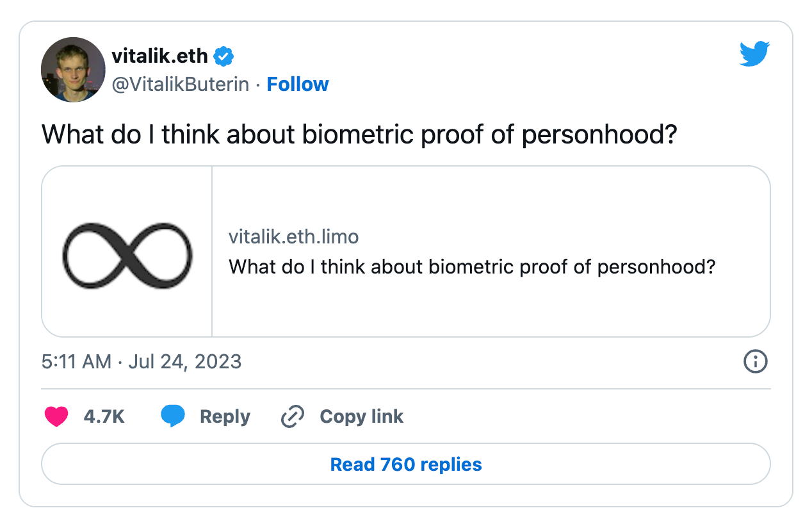The width and height of the screenshot is (812, 524).
Task: Open the tweet info circle icon
Action: pos(755,361)
